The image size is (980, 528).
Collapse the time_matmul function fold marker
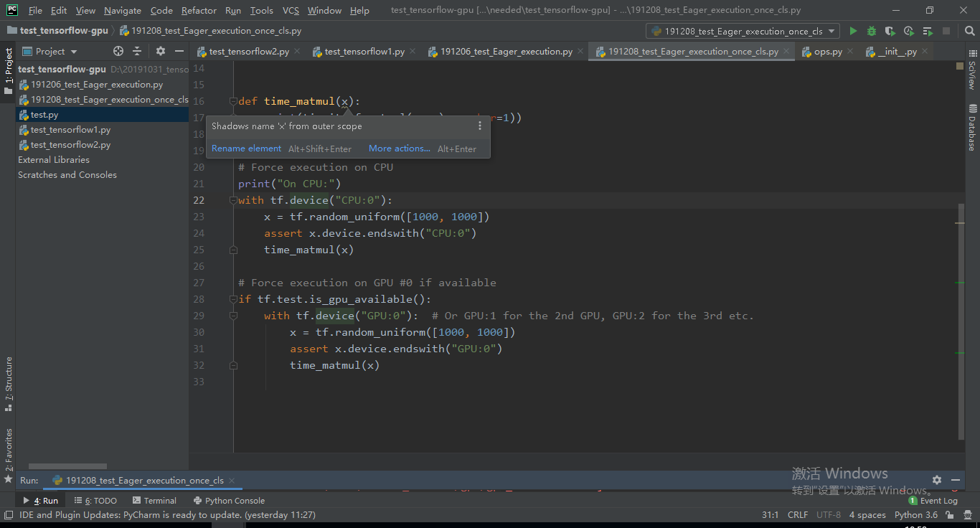pyautogui.click(x=233, y=101)
